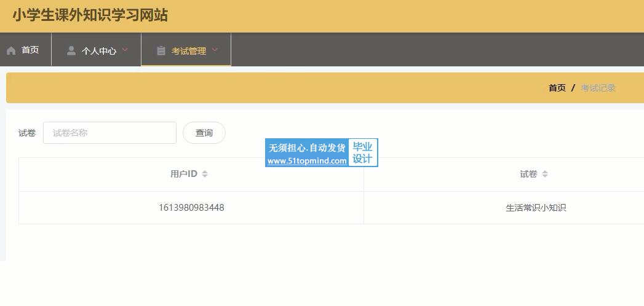Screen dimensions: 644x306
Task: Click the 小学生课外知识学习网站 site title
Action: 90,15
